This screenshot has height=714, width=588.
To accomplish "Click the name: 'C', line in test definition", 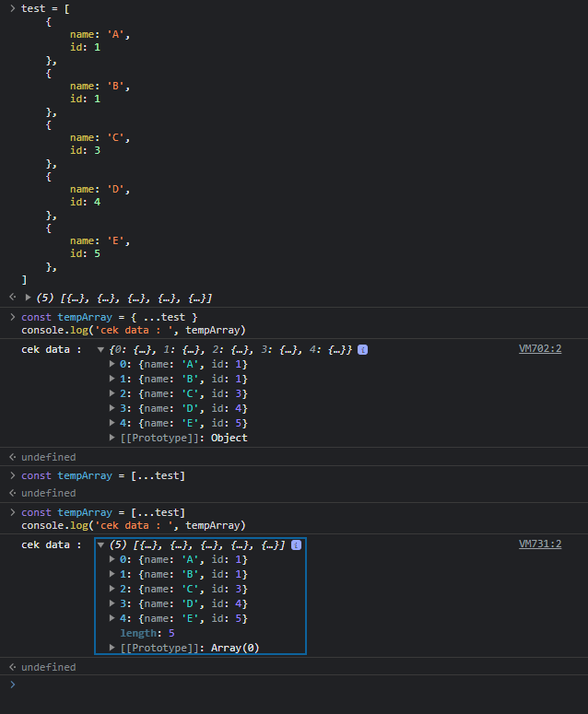I will (100, 137).
